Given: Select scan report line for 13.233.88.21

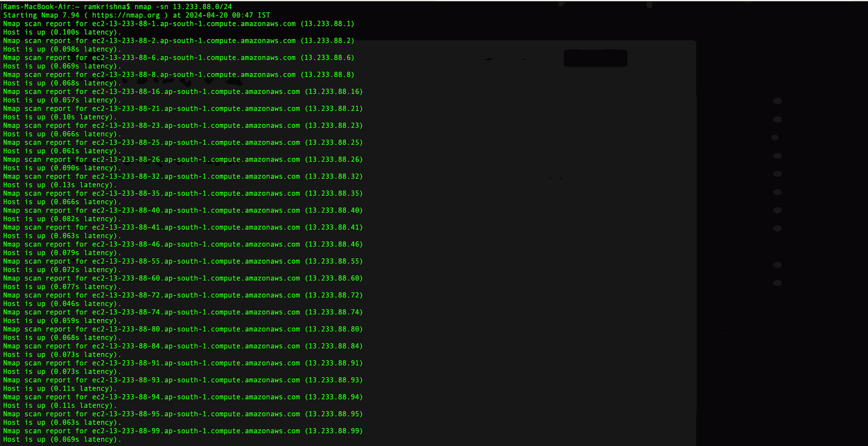Looking at the screenshot, I should click(x=183, y=109).
